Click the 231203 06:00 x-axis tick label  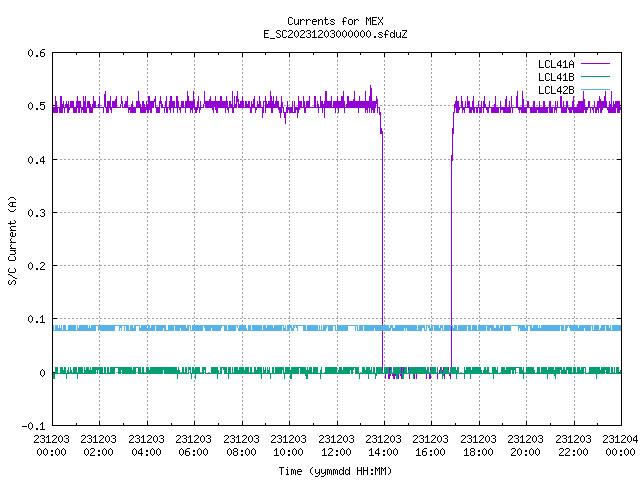pyautogui.click(x=193, y=446)
